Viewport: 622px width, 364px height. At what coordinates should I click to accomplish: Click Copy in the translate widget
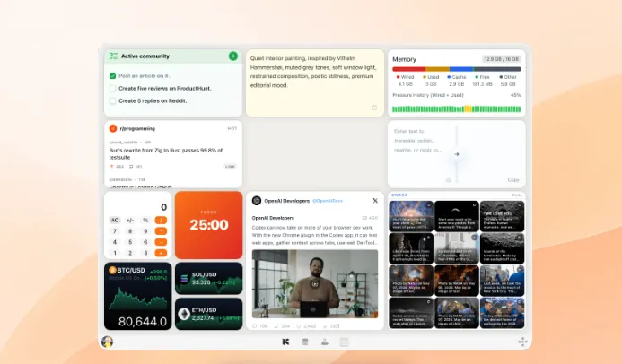[513, 180]
